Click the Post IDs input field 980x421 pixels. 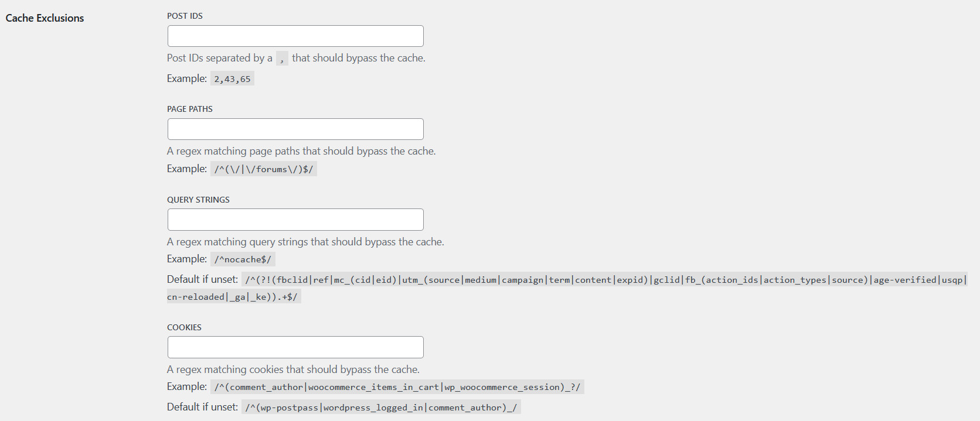[295, 36]
